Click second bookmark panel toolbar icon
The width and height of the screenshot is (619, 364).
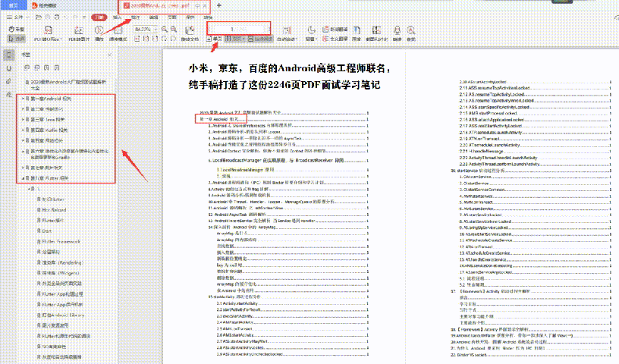pos(36,68)
